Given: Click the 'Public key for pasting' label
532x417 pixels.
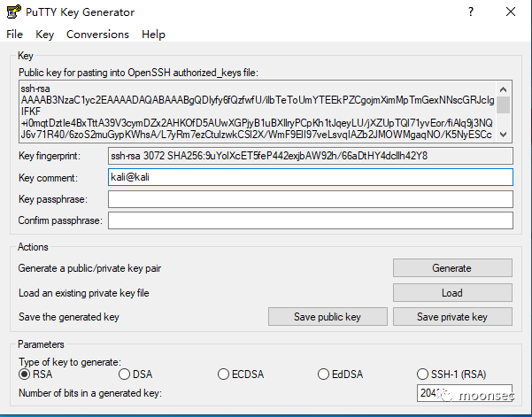Looking at the screenshot, I should [138, 73].
